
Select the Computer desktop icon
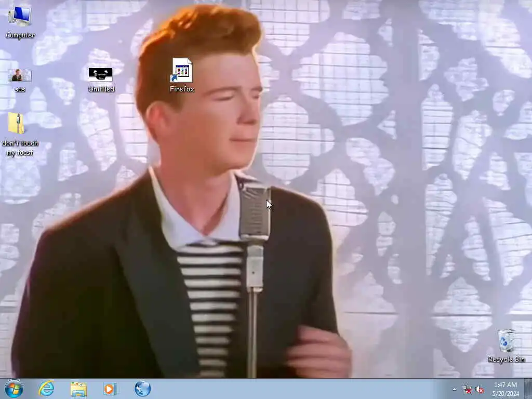pyautogui.click(x=20, y=22)
